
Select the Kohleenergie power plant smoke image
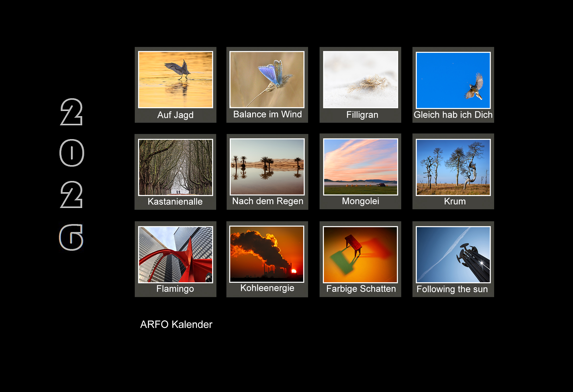point(267,254)
